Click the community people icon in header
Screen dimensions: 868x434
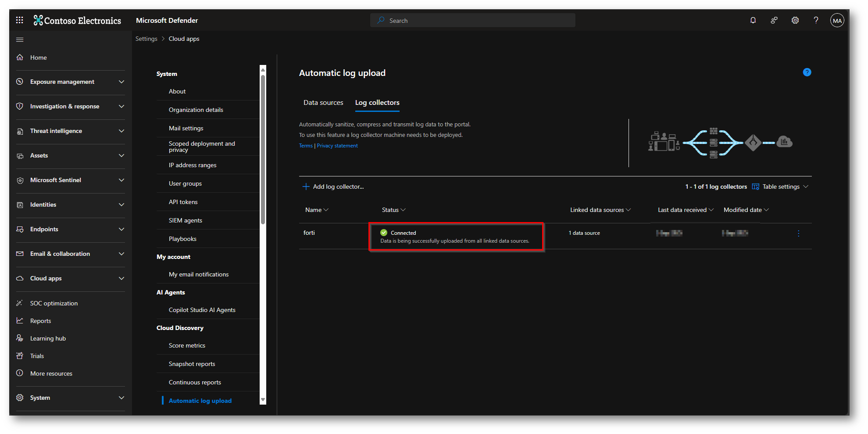point(774,20)
